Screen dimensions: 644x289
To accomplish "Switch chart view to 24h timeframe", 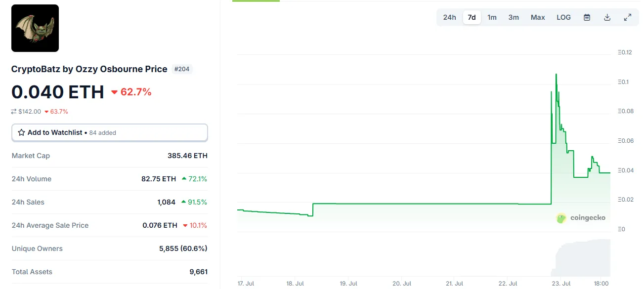I will click(x=449, y=17).
